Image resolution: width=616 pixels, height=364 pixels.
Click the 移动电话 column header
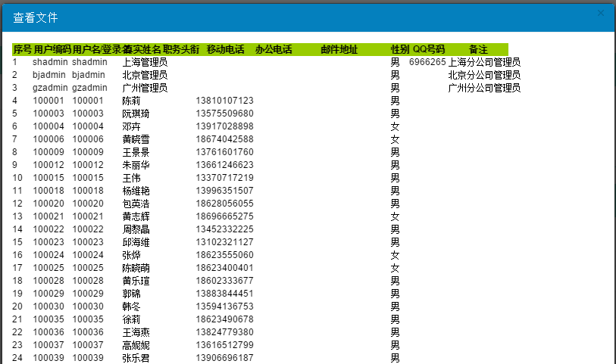226,49
